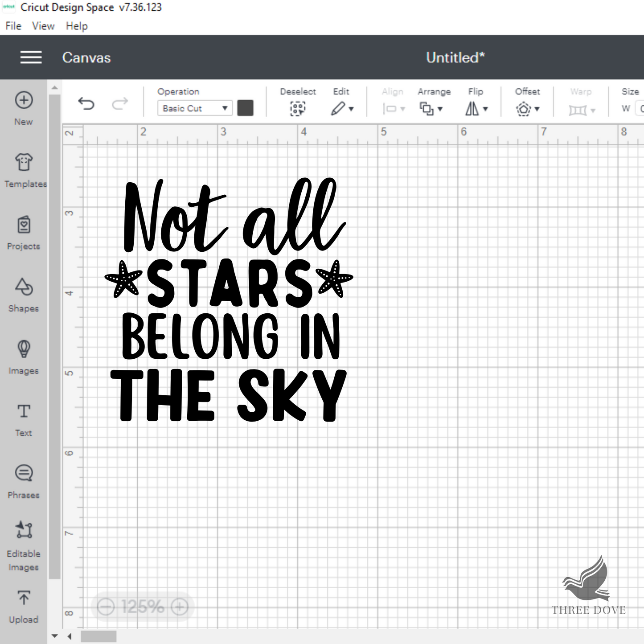Click the Arrange layers icon
This screenshot has width=644, height=644.
(427, 108)
